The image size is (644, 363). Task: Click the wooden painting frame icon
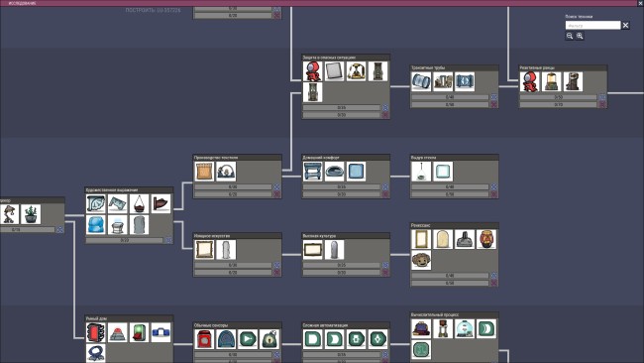pos(204,250)
